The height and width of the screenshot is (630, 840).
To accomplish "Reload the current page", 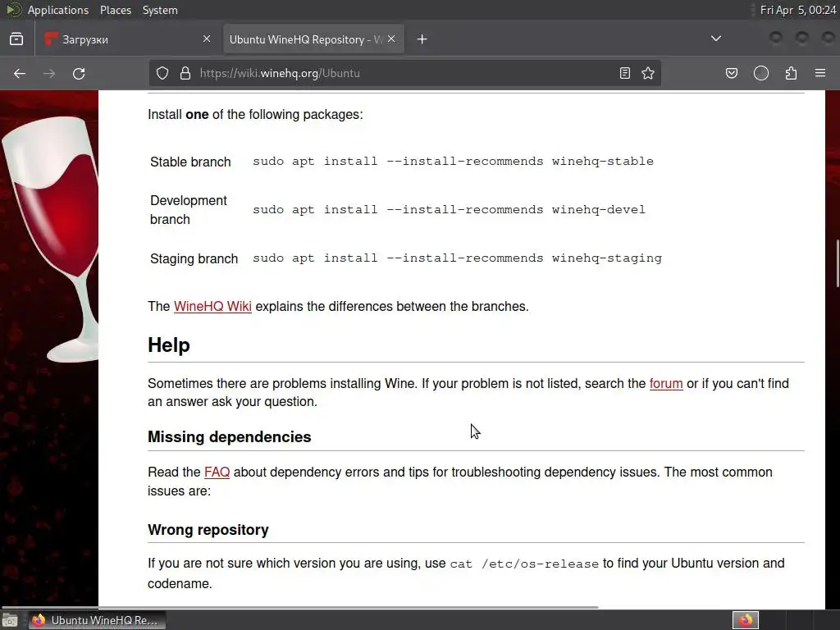I will point(79,73).
